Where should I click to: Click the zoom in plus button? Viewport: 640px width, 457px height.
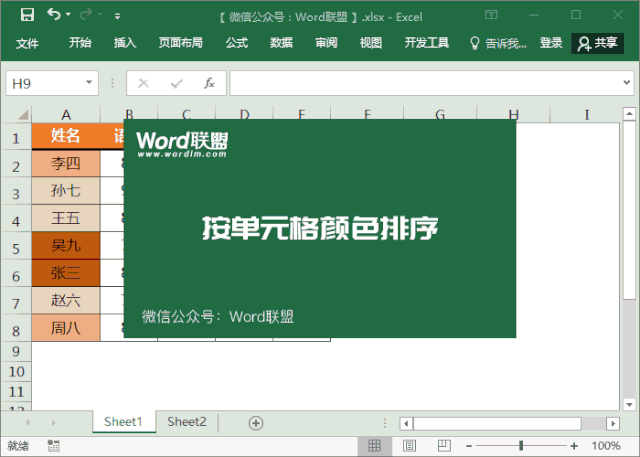pyautogui.click(x=574, y=446)
